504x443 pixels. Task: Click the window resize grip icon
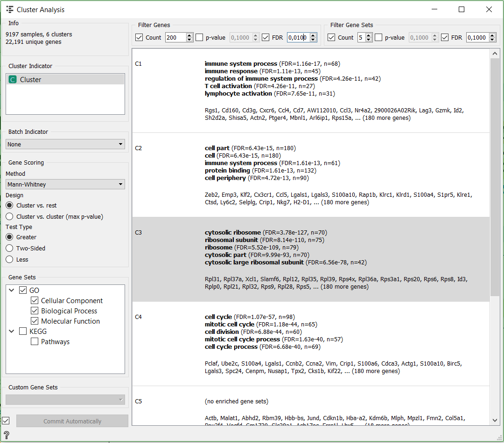[x=500, y=438]
